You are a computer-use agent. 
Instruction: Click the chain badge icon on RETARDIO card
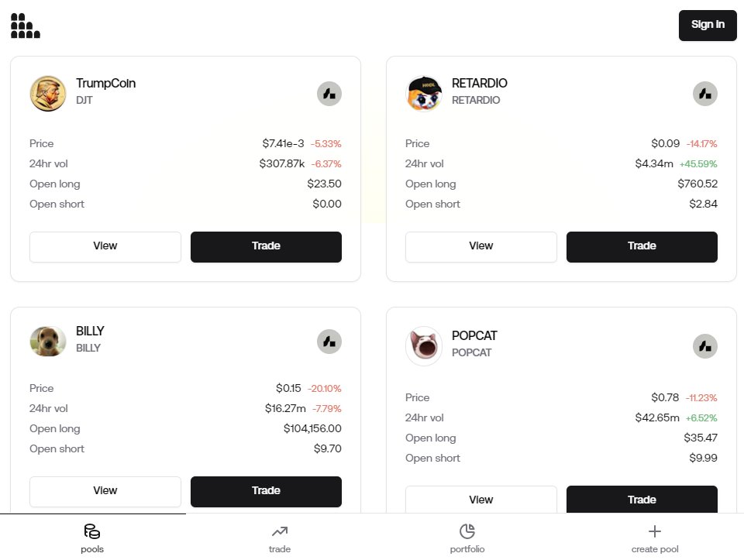click(705, 94)
